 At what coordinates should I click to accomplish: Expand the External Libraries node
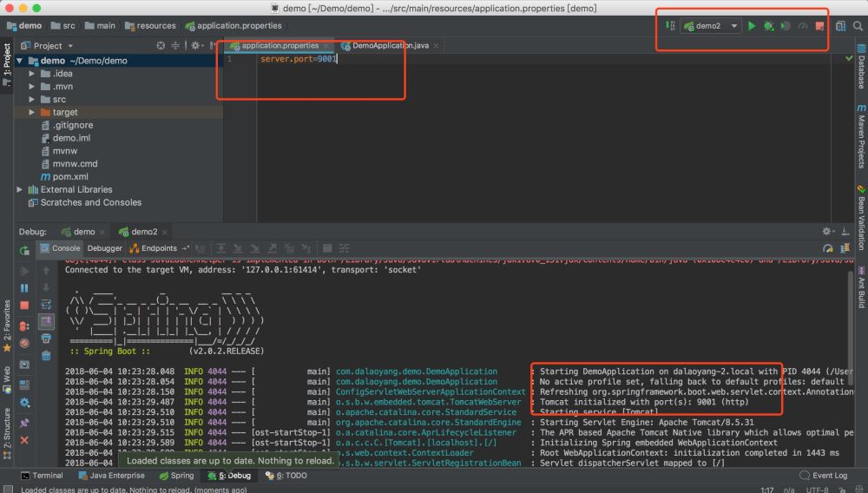pos(21,189)
